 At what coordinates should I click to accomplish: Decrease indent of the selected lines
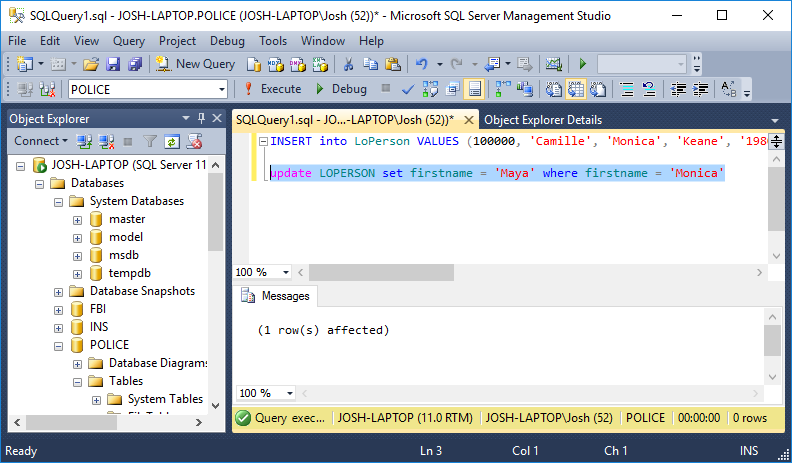678,89
